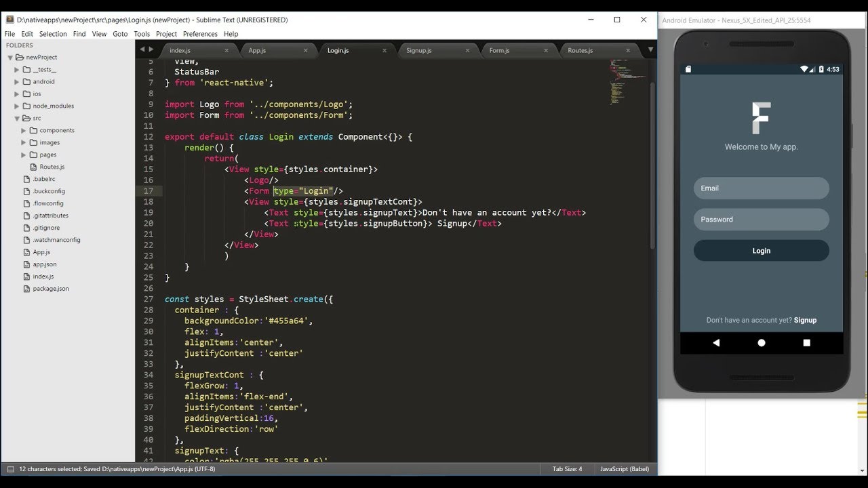The height and width of the screenshot is (488, 868).
Task: Select .gitignore in the sidebar
Action: pyautogui.click(x=46, y=228)
